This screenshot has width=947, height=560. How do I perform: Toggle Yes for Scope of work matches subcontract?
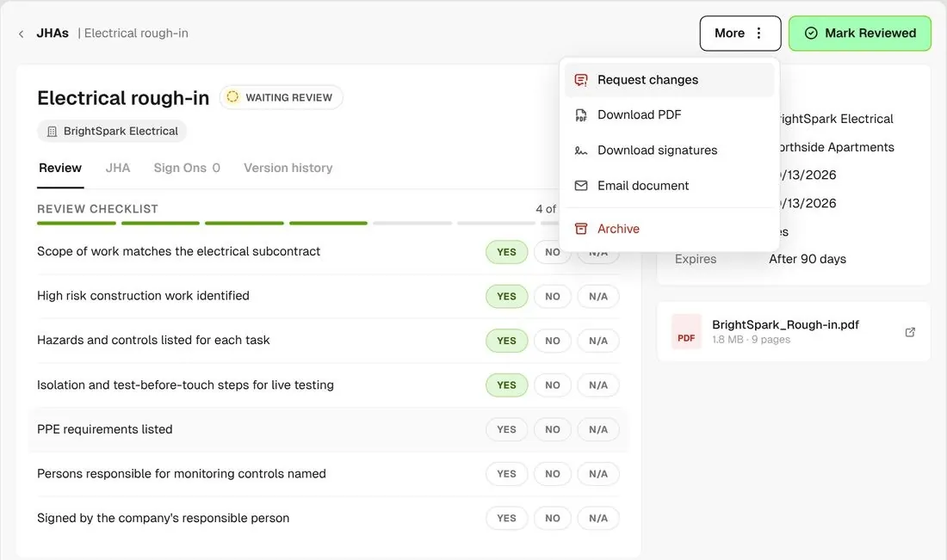point(506,252)
